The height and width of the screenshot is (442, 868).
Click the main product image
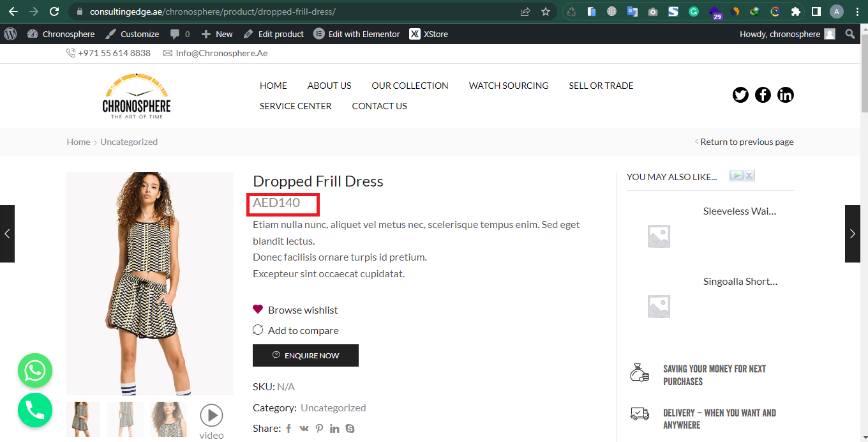click(150, 284)
